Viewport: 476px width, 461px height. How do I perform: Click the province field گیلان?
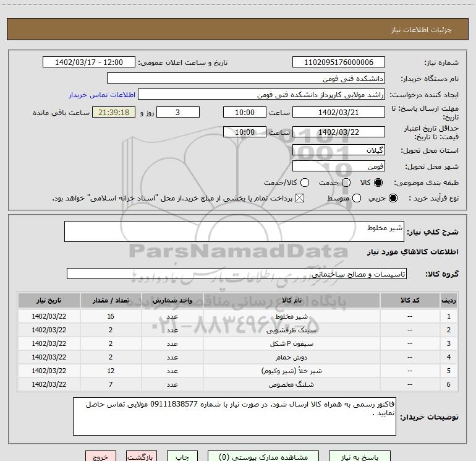pyautogui.click(x=339, y=150)
